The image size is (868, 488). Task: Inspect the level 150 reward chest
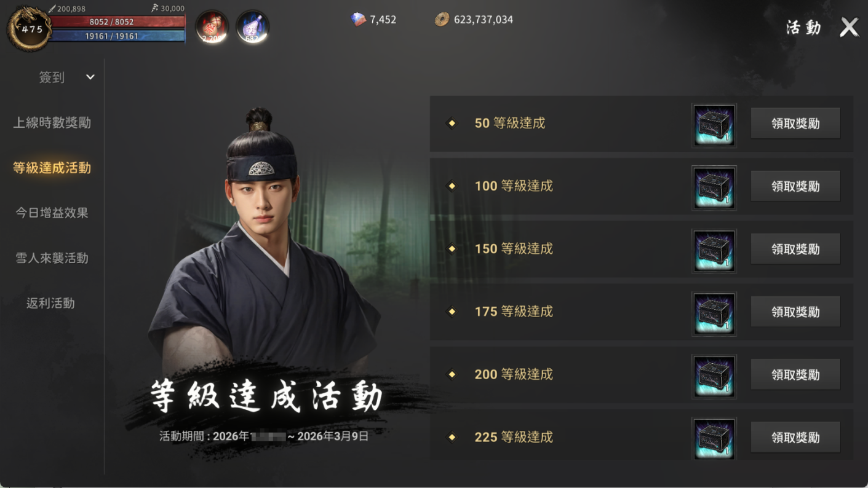(714, 250)
